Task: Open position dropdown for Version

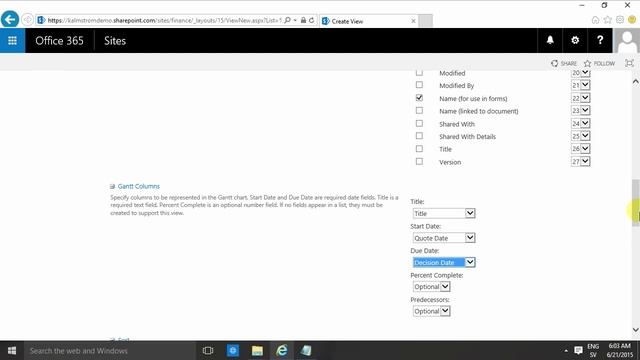Action: [580, 162]
